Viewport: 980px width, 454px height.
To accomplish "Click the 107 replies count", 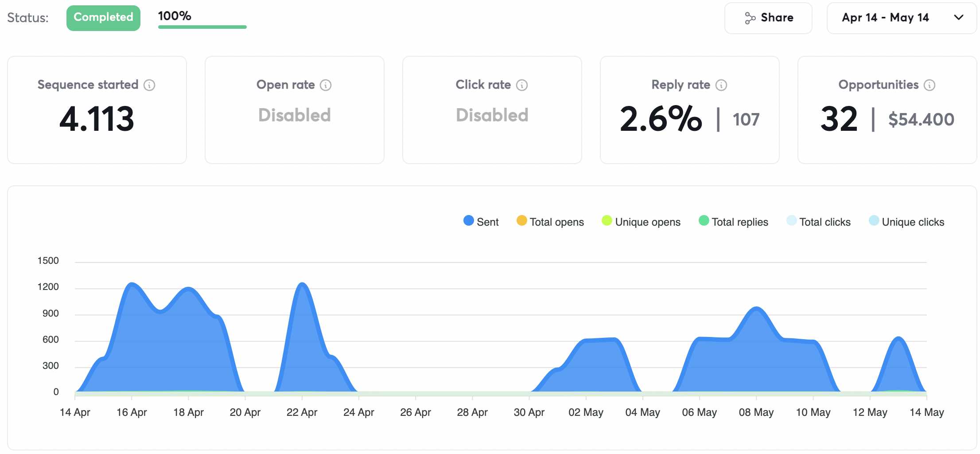I will tap(746, 120).
